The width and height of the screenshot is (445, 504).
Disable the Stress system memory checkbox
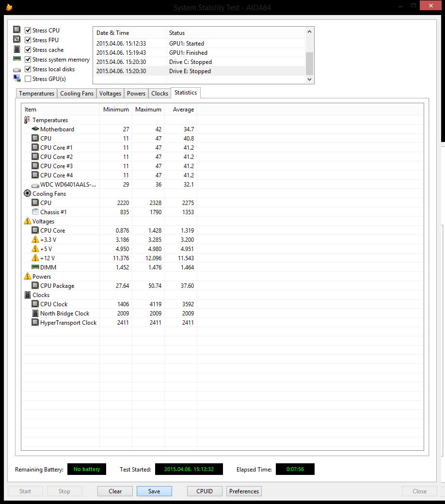28,59
